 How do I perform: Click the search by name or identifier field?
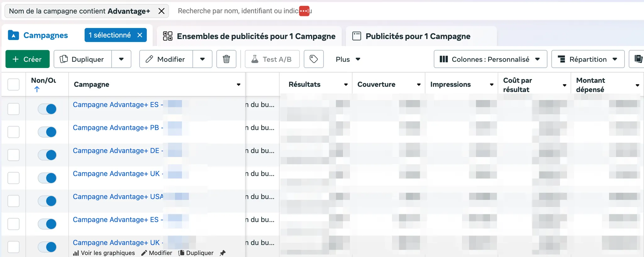(245, 11)
